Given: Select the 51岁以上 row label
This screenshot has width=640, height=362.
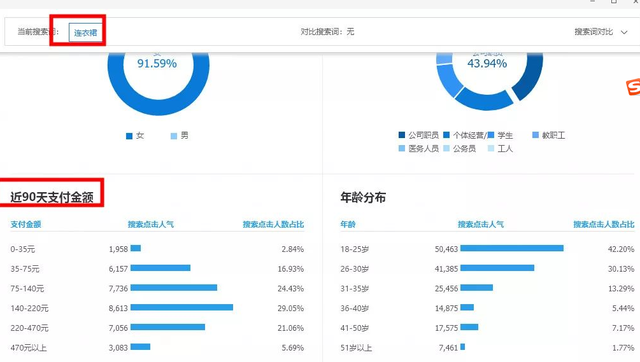Looking at the screenshot, I should [x=356, y=348].
